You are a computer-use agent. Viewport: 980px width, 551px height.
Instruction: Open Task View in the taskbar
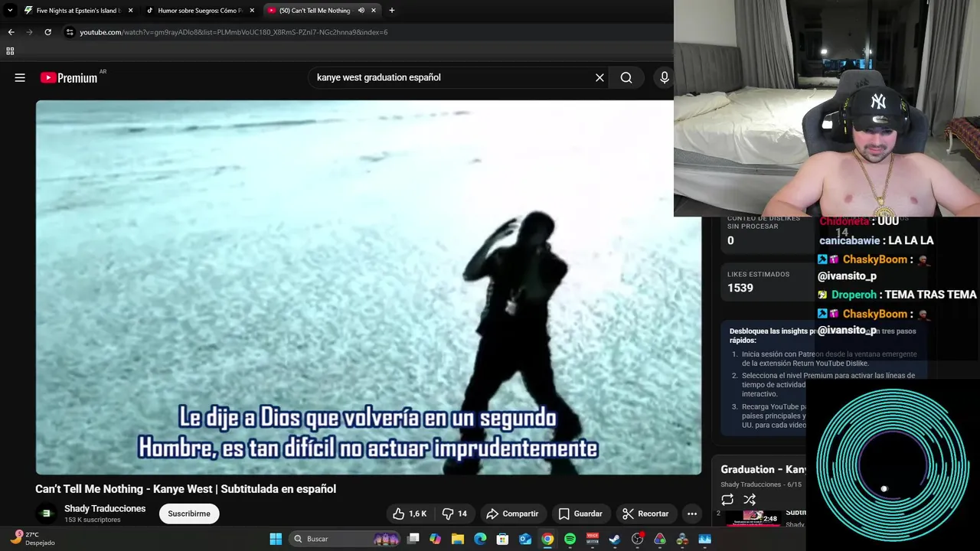[413, 539]
